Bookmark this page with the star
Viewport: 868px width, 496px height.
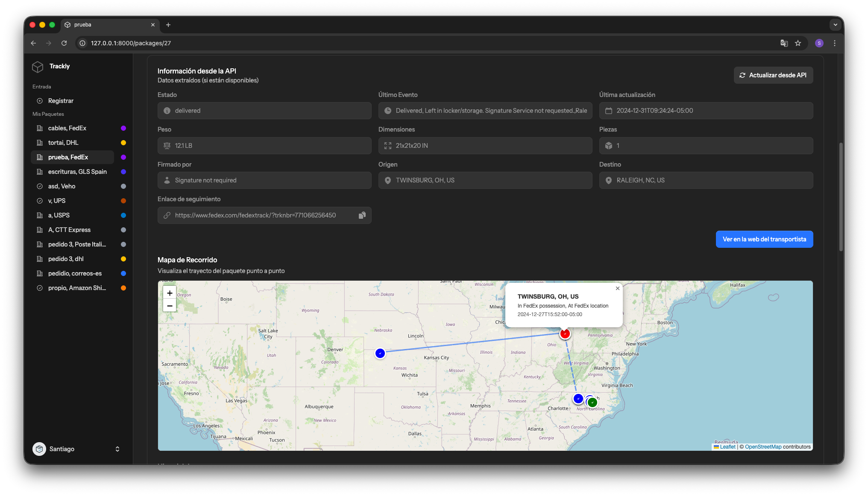(x=798, y=43)
